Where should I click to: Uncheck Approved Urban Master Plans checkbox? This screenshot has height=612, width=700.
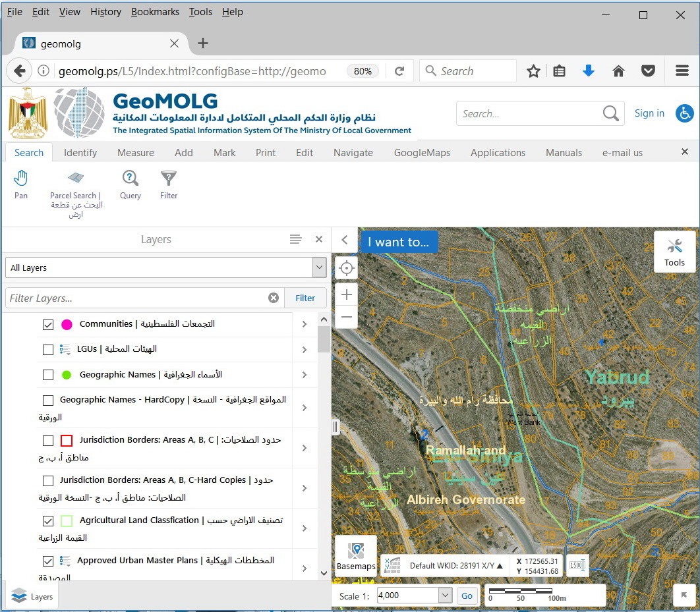pyautogui.click(x=47, y=561)
